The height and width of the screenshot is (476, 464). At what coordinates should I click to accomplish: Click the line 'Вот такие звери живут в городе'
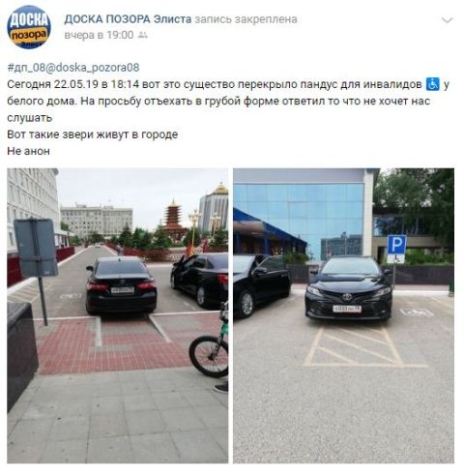pos(93,134)
